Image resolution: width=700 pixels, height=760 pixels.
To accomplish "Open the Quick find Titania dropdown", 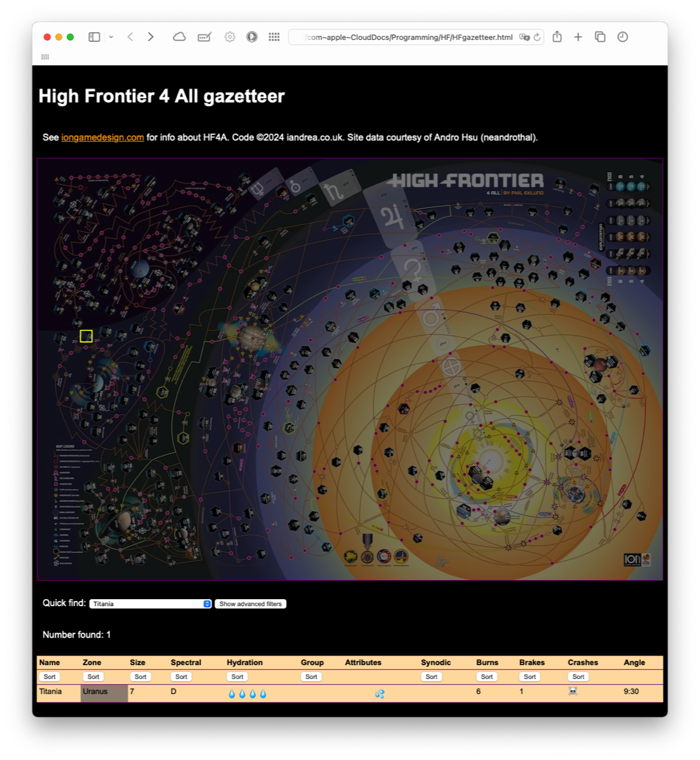I will [151, 604].
